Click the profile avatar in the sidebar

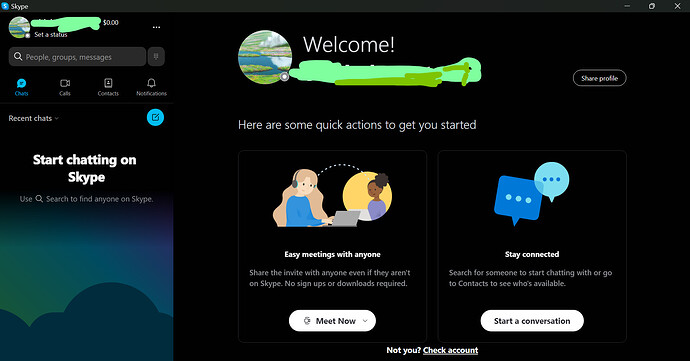point(19,27)
